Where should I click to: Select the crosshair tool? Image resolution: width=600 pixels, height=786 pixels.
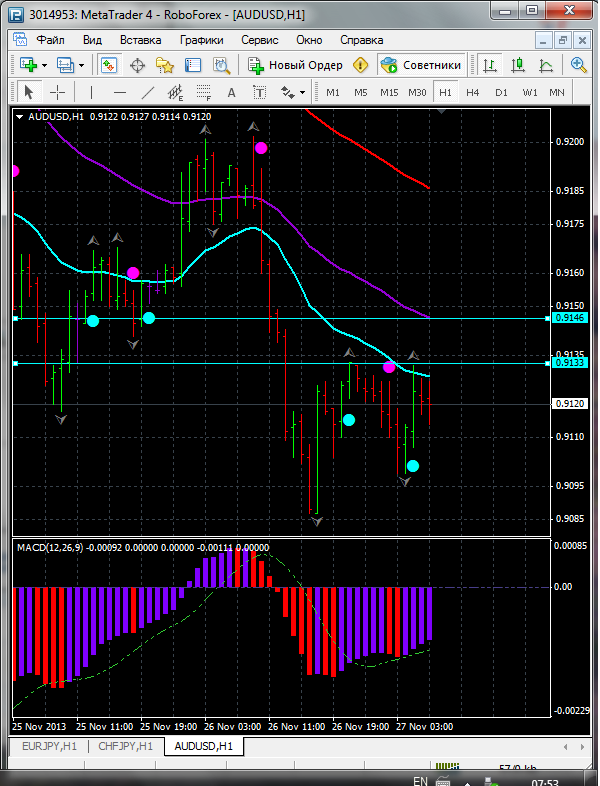coord(58,92)
